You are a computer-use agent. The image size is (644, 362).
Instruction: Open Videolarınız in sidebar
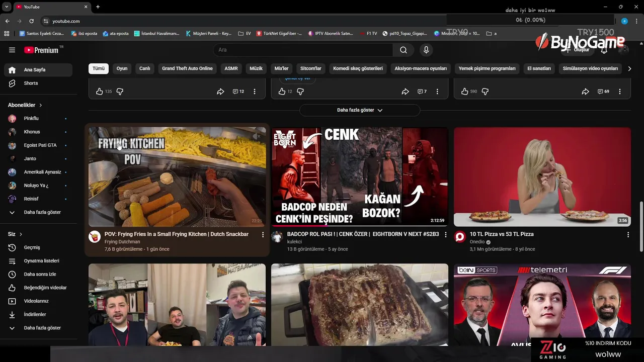point(38,301)
